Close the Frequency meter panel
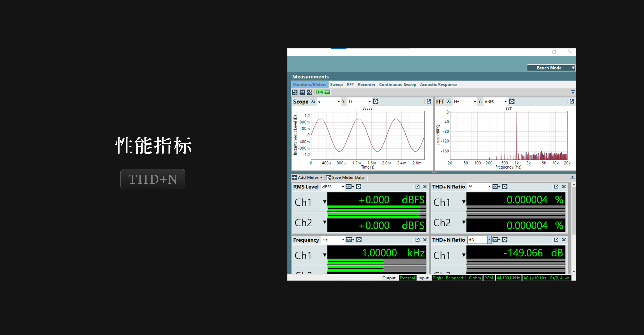Viewport: 644px width, 335px height. (425, 240)
